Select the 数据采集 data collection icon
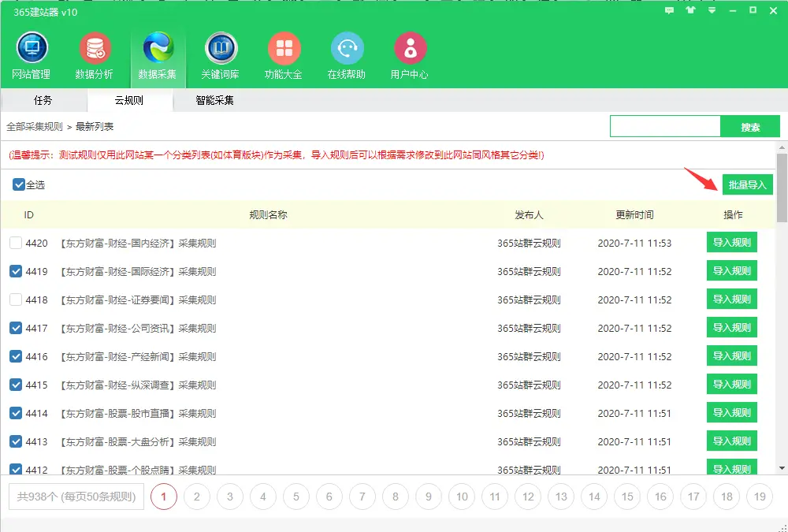The image size is (788, 532). pyautogui.click(x=158, y=50)
